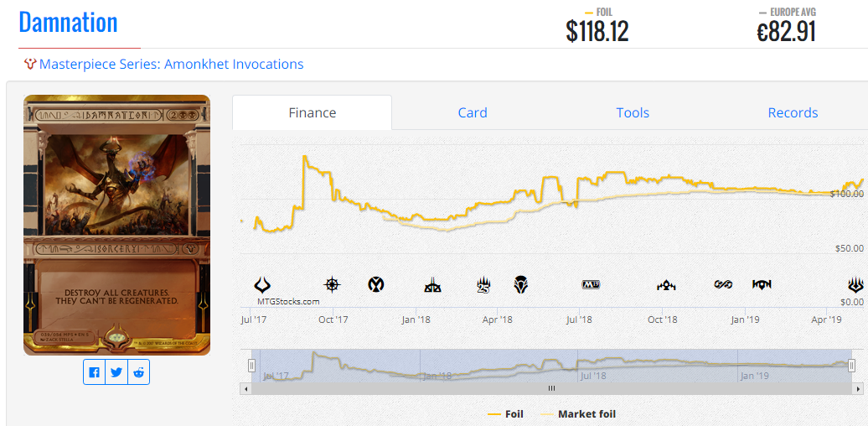Image resolution: width=868 pixels, height=426 pixels.
Task: Click the set icon above Oct '18
Action: tap(666, 285)
